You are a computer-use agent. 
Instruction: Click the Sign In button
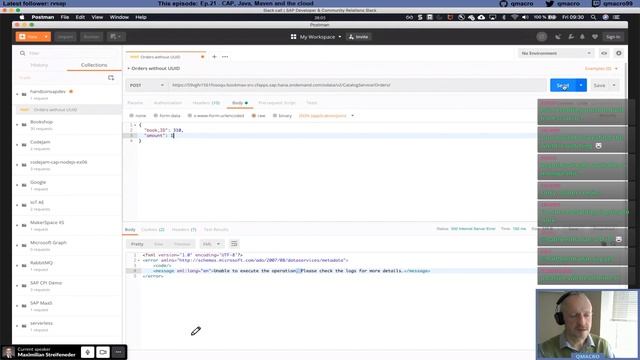coord(613,37)
